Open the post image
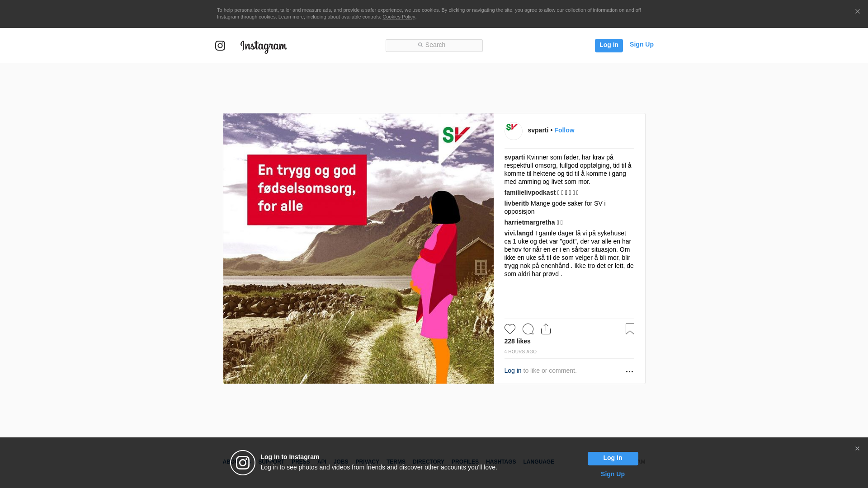 click(359, 249)
